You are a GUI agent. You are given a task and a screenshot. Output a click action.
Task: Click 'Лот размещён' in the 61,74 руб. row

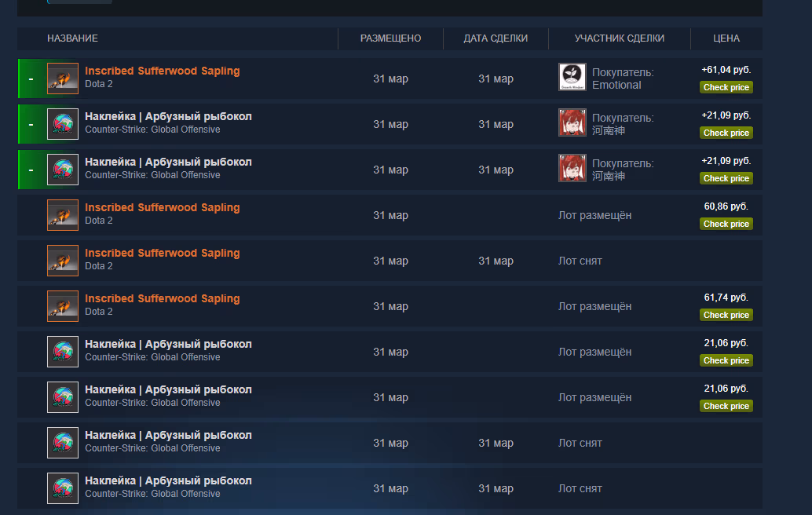pos(594,306)
